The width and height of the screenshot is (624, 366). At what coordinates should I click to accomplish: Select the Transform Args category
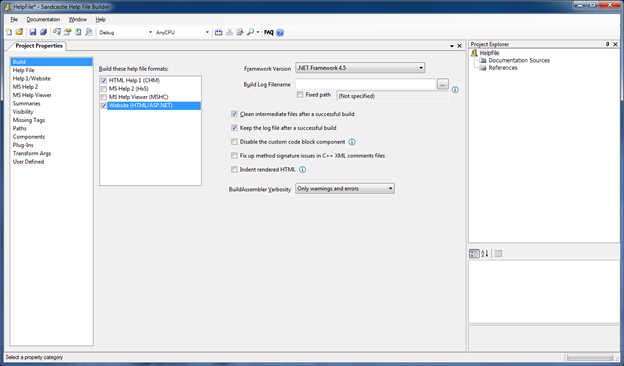coord(52,154)
